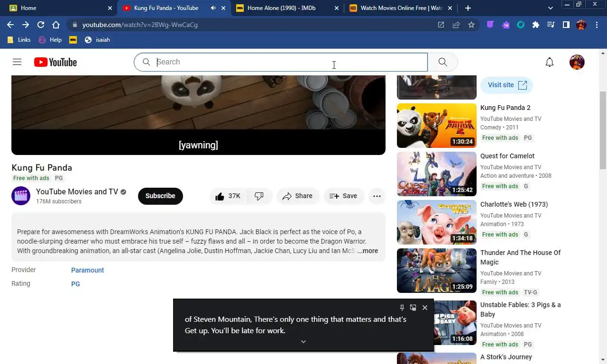This screenshot has width=607, height=364.
Task: Share this page from address bar
Action: (x=456, y=25)
